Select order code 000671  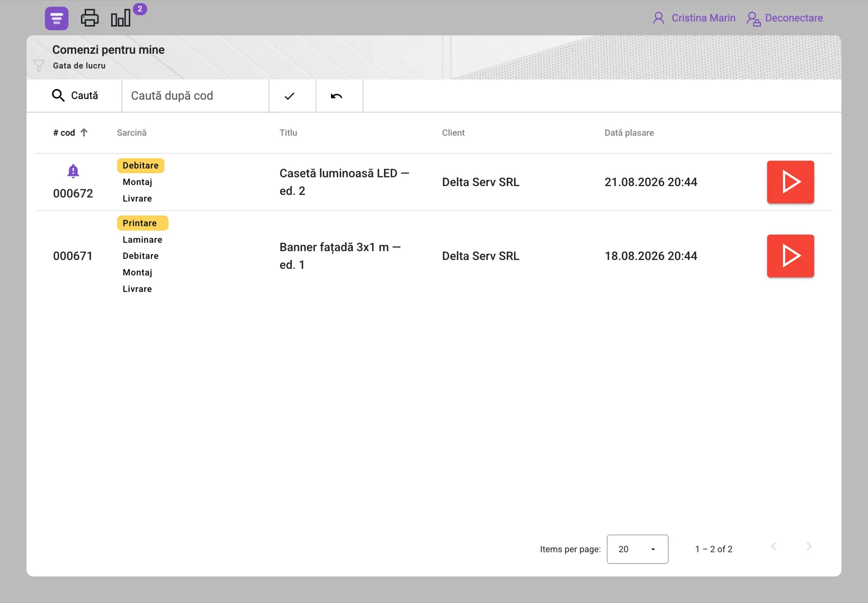coord(73,256)
